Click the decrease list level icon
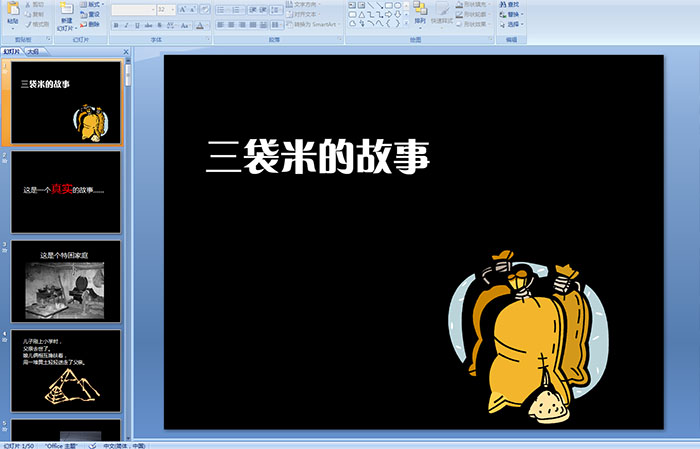 click(x=253, y=9)
